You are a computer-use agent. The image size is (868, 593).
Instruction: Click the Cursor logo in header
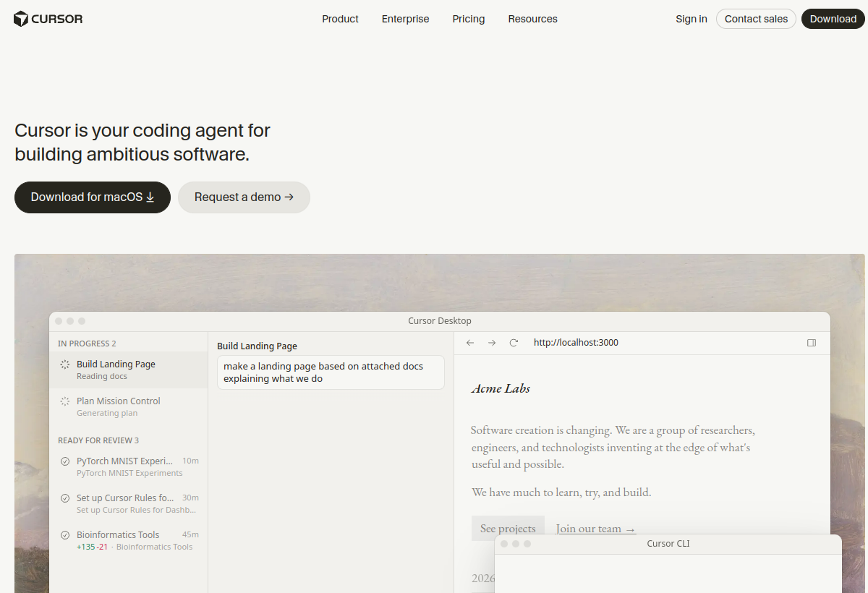point(48,19)
